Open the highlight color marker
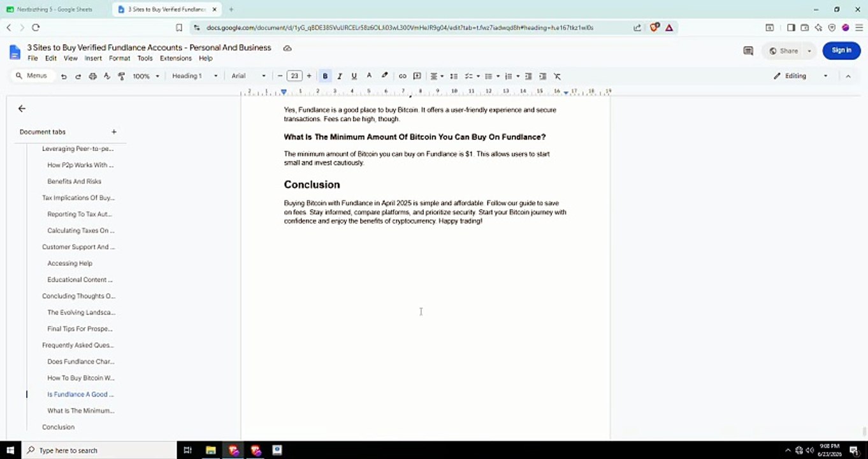Viewport: 868px width, 459px height. click(x=384, y=76)
